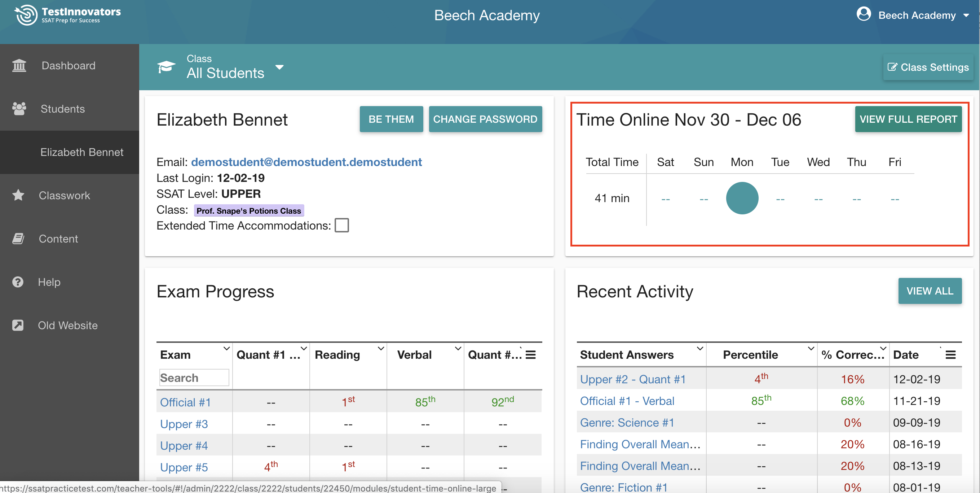Open the Exam column header dropdown
This screenshot has width=980, height=493.
tap(226, 348)
